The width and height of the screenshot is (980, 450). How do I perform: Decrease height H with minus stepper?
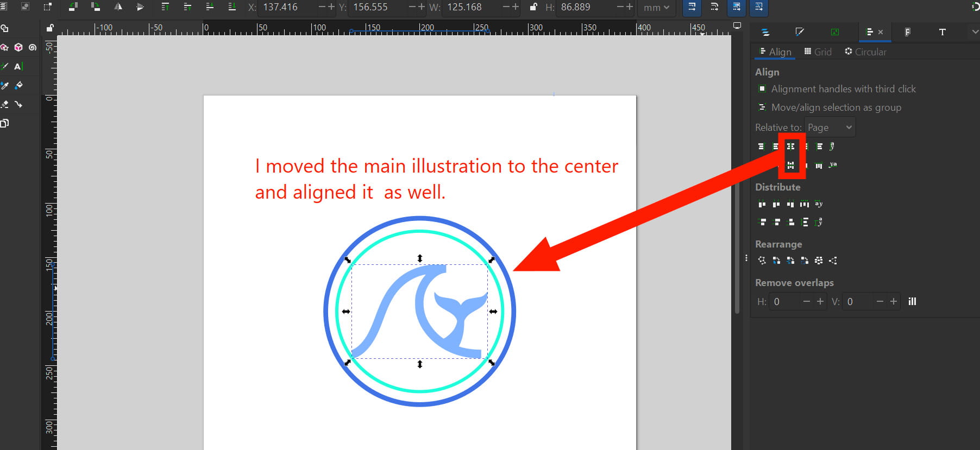pos(621,7)
